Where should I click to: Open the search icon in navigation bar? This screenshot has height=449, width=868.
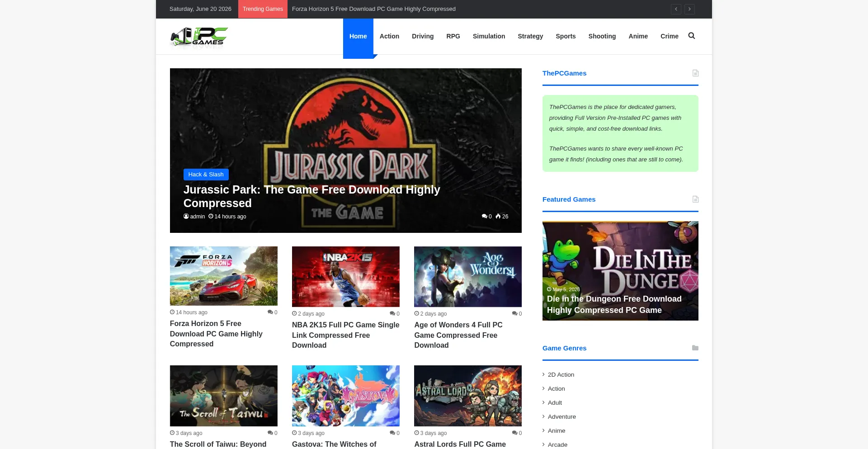[x=691, y=36]
